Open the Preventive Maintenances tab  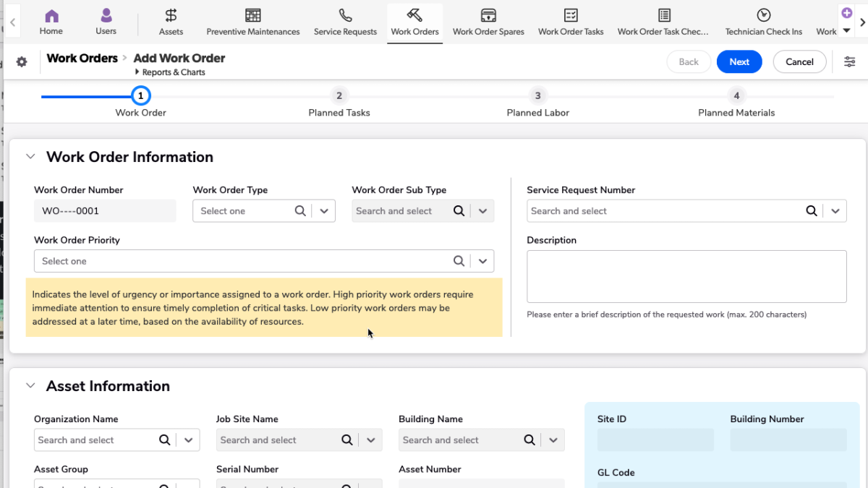tap(253, 22)
